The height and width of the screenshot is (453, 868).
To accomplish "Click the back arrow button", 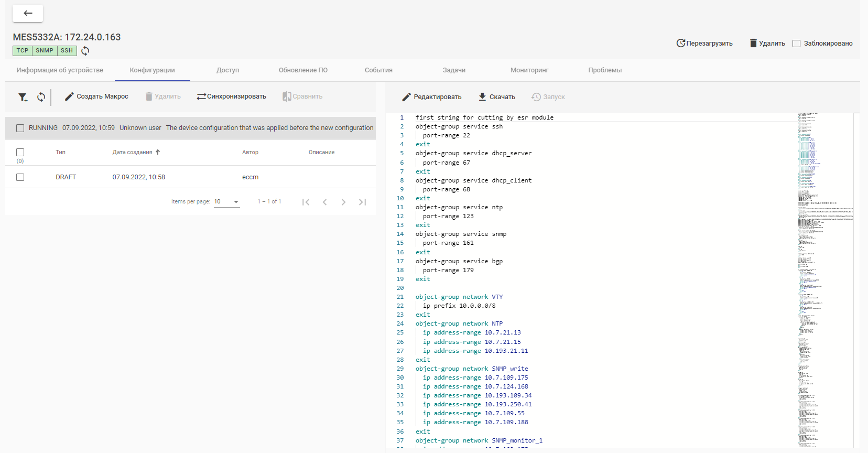I will (28, 14).
